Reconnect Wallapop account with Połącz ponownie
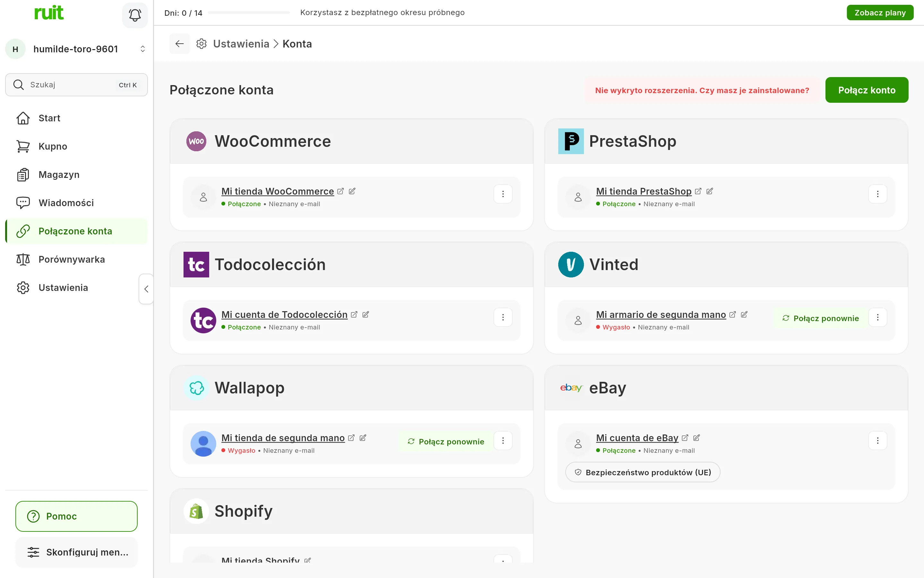The image size is (924, 578). point(445,442)
